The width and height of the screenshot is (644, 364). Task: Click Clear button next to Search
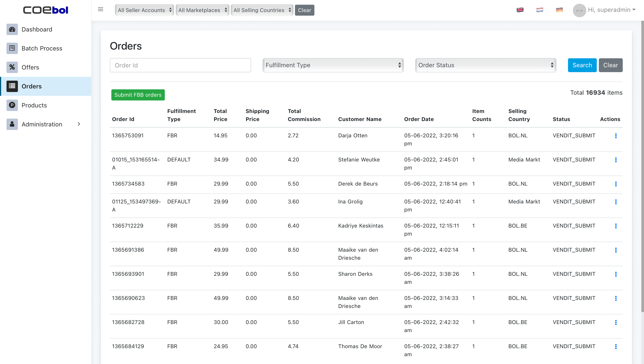pos(610,65)
